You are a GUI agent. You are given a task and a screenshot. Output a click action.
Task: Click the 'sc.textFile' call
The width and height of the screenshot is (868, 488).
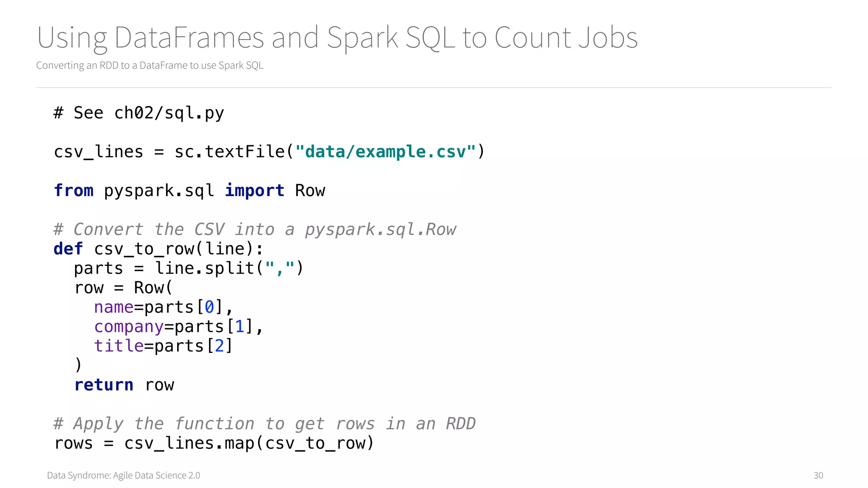229,152
